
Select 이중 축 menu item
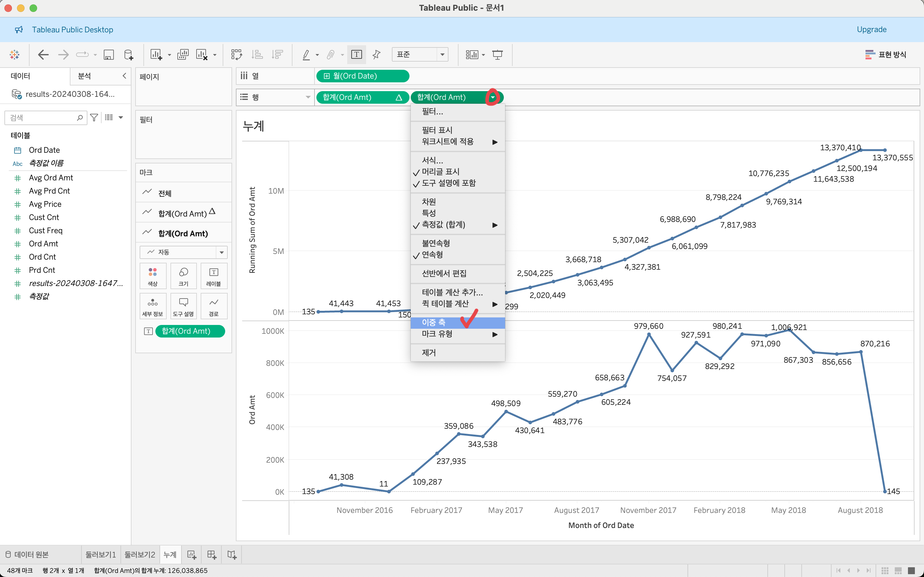pos(434,322)
